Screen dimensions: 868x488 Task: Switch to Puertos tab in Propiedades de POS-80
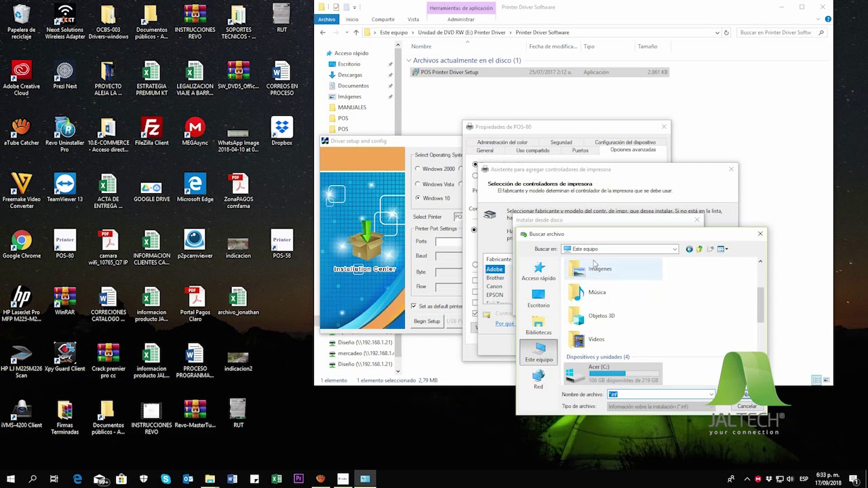tap(580, 150)
